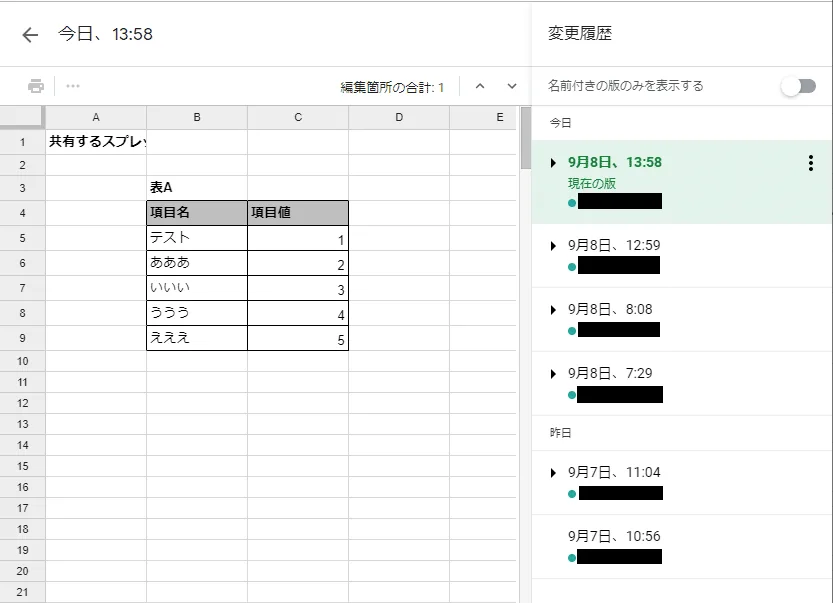Select the 9月8日、8:08 version

682,320
